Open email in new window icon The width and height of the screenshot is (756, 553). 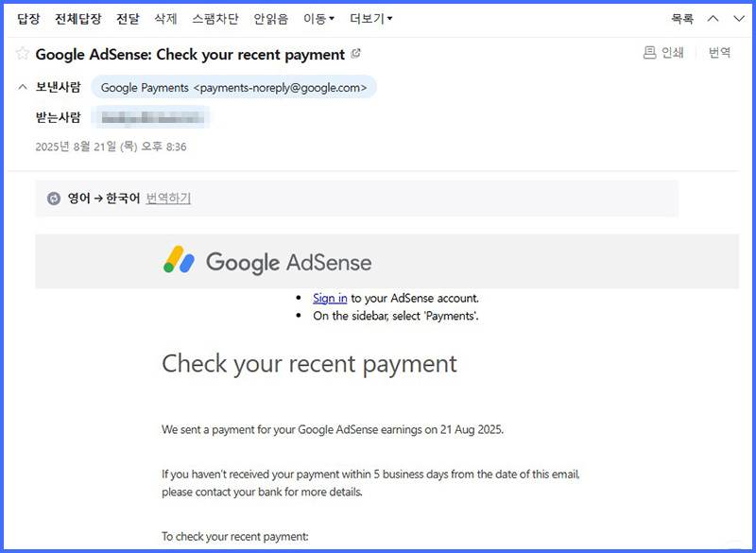[x=356, y=53]
